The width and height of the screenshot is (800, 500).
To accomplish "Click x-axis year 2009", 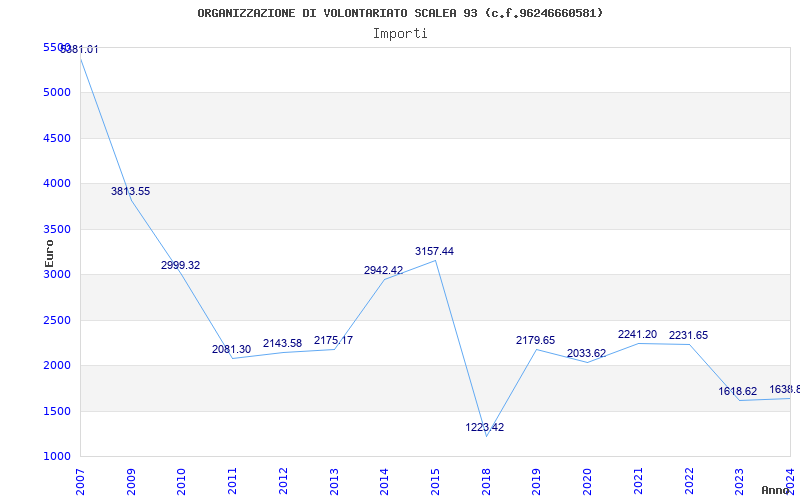I will click(131, 482).
